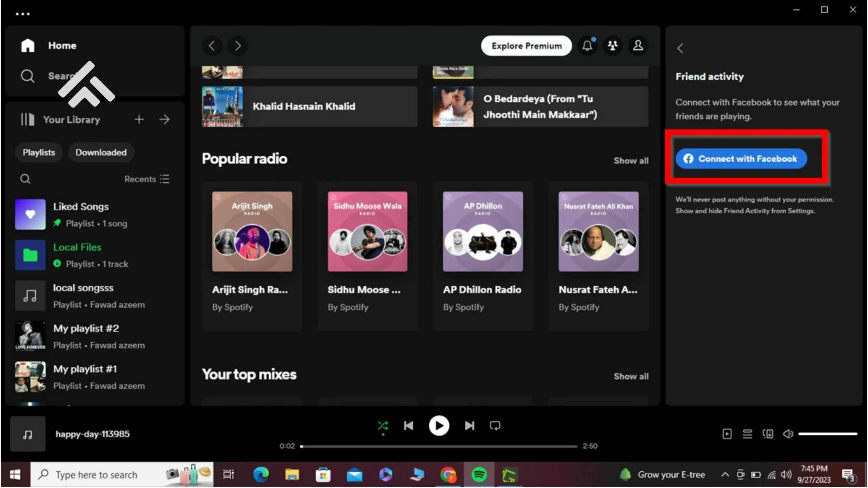Viewport: 868px width, 488px height.
Task: Open Nusrat Fateh Ali Khan radio card
Action: click(x=598, y=256)
